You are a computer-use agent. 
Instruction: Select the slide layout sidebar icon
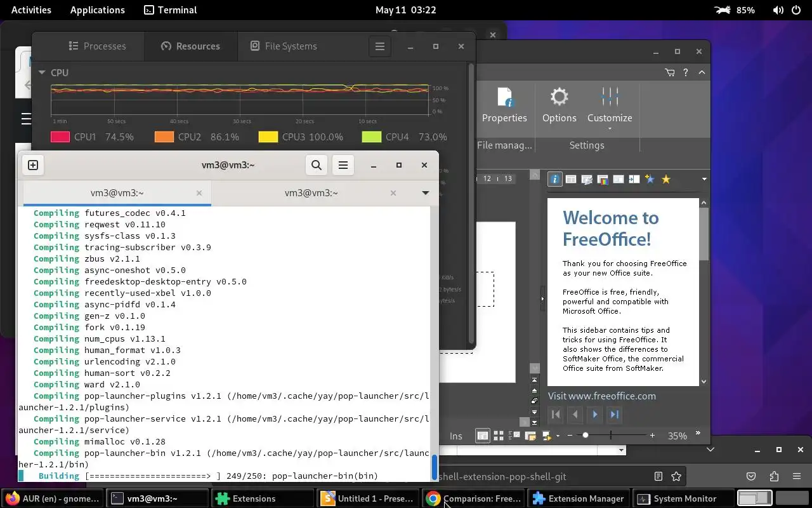point(571,179)
